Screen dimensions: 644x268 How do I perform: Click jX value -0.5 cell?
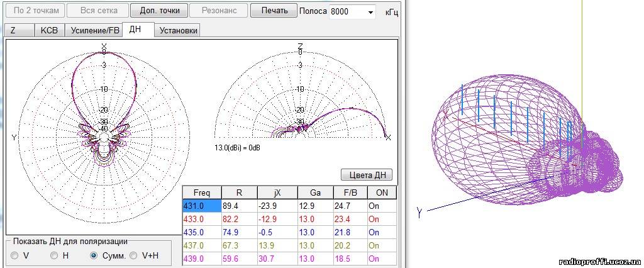[277, 232]
